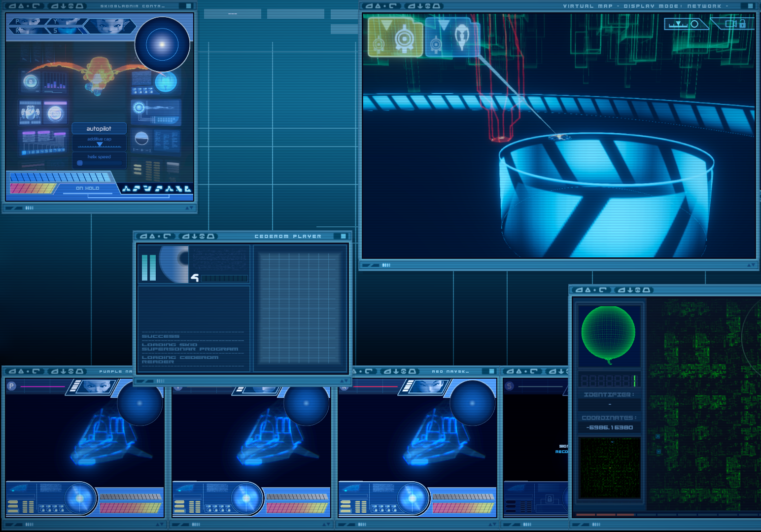
Task: Click the return arrow icon in CEDEROM Player
Action: (x=195, y=278)
